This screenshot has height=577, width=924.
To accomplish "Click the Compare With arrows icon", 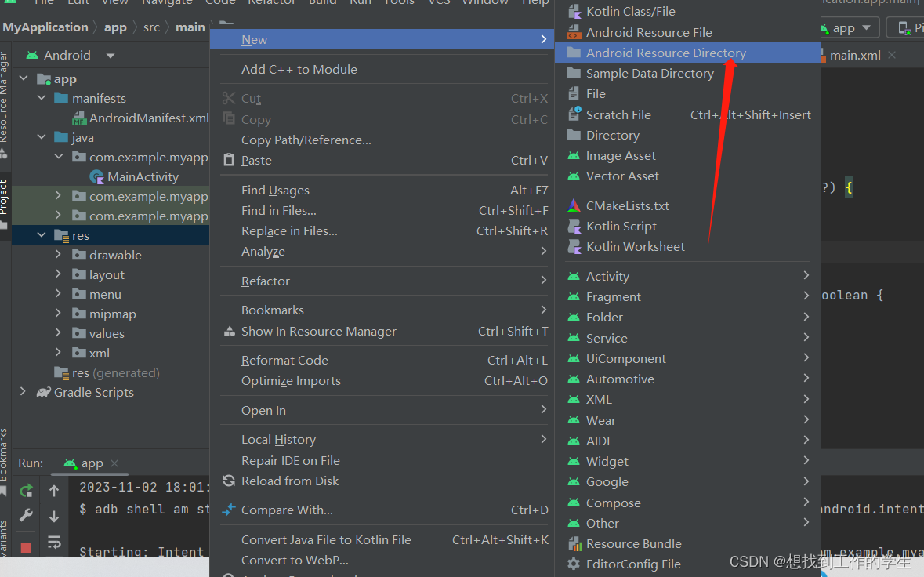I will pyautogui.click(x=229, y=510).
